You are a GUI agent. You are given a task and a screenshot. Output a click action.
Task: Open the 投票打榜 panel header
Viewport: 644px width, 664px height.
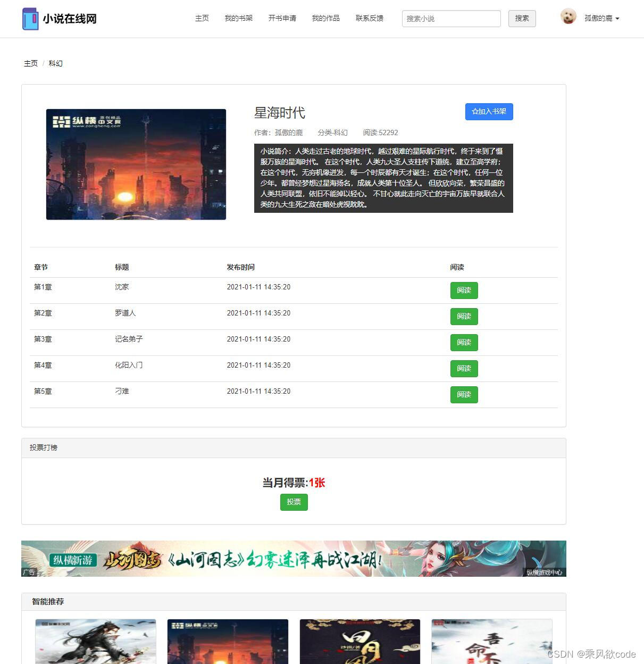(43, 447)
